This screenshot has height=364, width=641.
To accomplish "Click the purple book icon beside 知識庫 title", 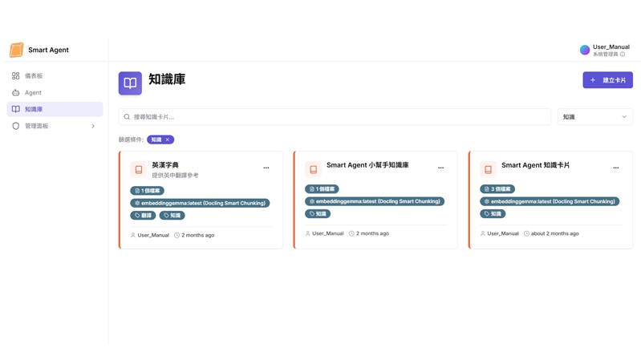I will point(130,83).
